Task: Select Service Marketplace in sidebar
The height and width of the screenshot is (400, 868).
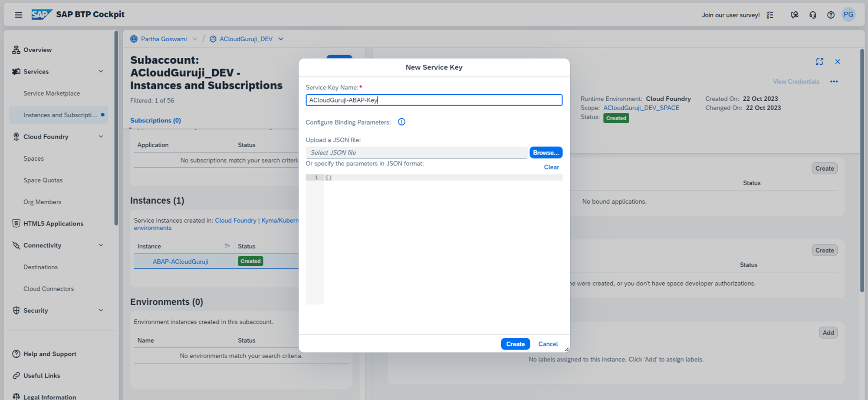Action: (52, 93)
